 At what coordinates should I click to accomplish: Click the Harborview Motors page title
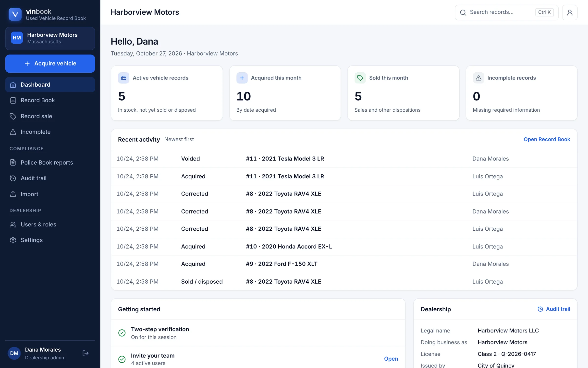(x=145, y=12)
